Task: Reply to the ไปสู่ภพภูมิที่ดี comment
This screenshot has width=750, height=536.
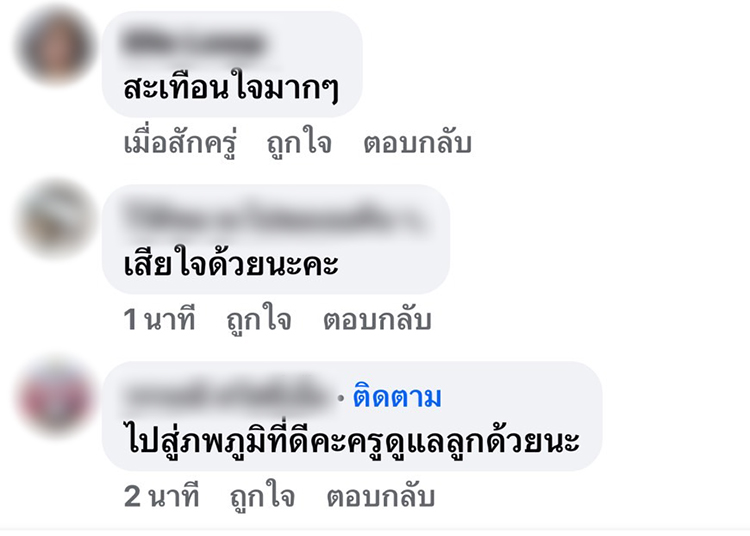Action: click(x=381, y=496)
